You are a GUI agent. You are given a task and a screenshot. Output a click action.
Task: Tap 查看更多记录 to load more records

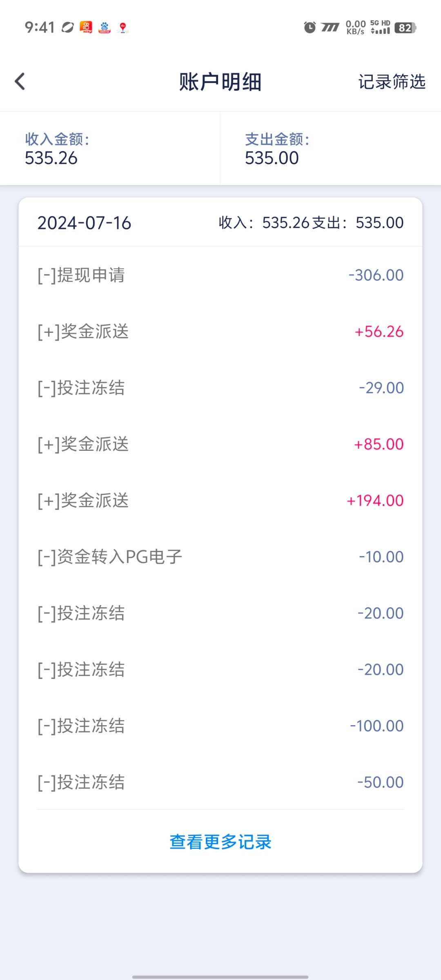[x=220, y=842]
